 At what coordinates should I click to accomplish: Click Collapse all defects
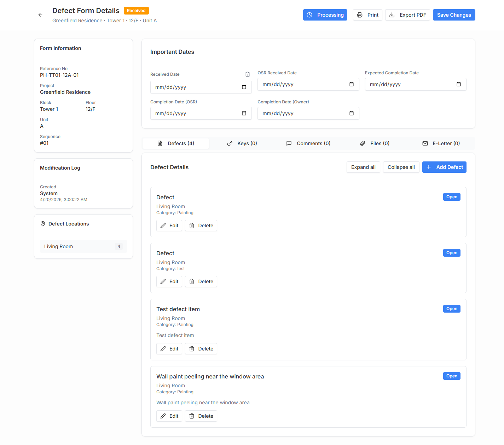coord(401,167)
